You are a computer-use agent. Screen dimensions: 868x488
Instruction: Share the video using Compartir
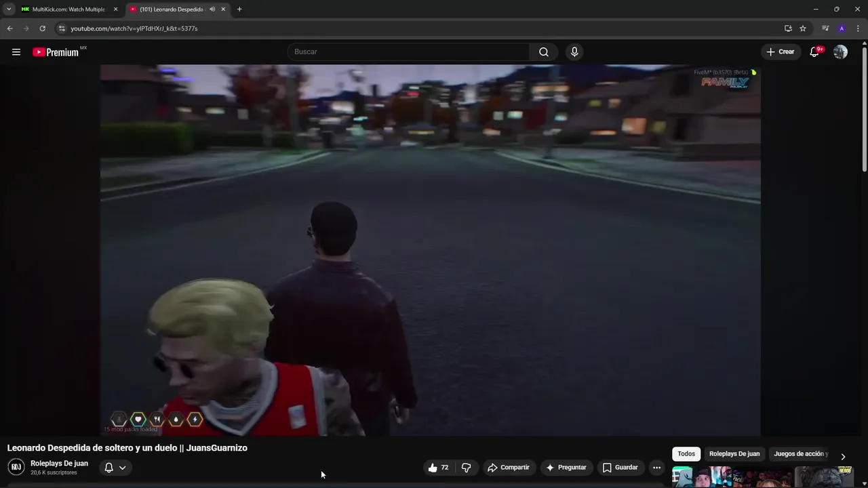pyautogui.click(x=509, y=467)
